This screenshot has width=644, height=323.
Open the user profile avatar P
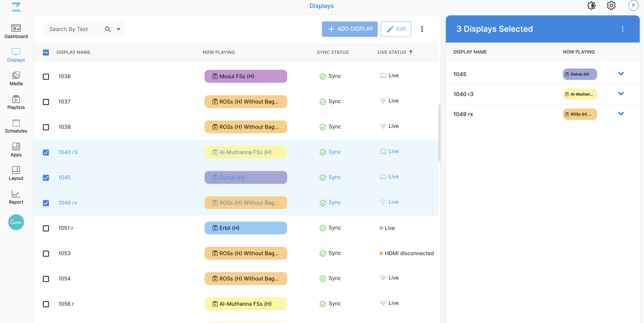(x=633, y=6)
